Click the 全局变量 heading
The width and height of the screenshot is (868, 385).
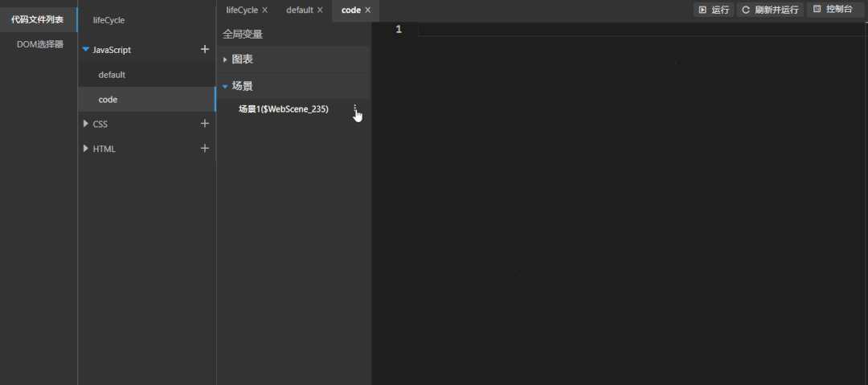243,35
